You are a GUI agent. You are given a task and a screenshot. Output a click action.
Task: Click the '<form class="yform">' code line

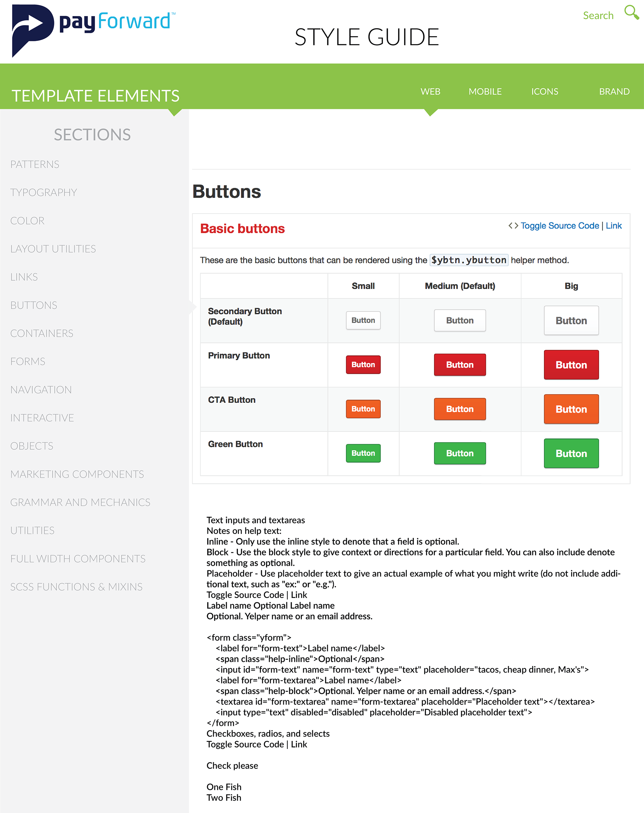[249, 637]
